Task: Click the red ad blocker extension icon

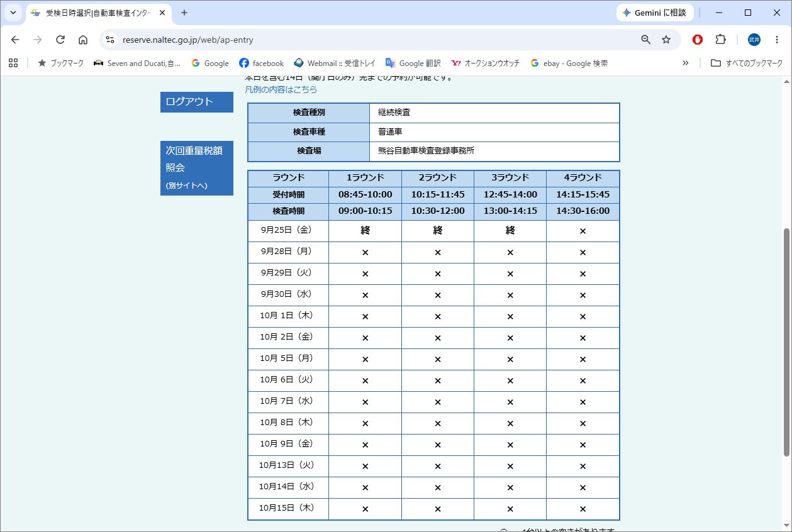Action: click(698, 40)
